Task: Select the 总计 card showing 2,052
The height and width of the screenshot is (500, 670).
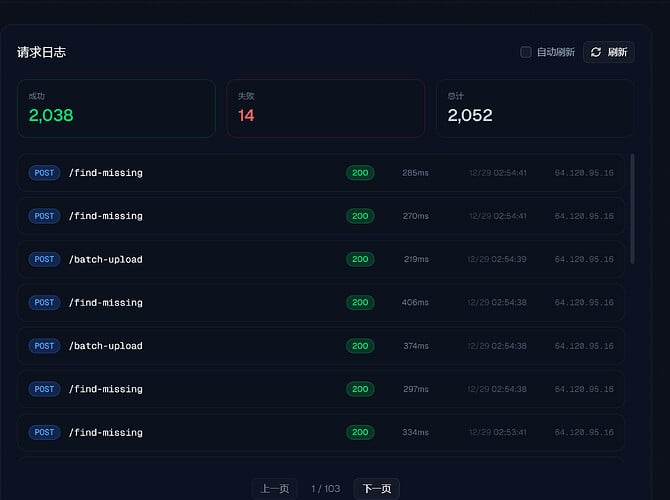Action: tap(534, 108)
